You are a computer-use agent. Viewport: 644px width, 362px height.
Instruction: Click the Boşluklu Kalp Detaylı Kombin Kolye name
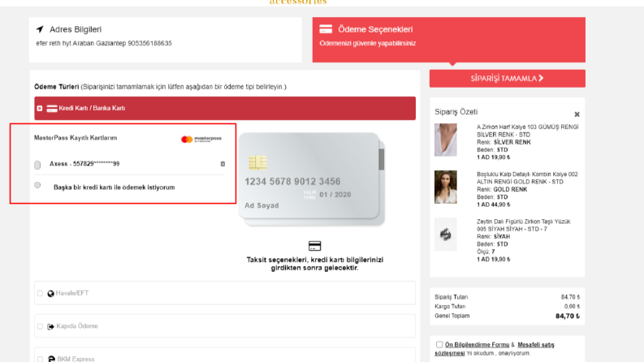click(527, 178)
